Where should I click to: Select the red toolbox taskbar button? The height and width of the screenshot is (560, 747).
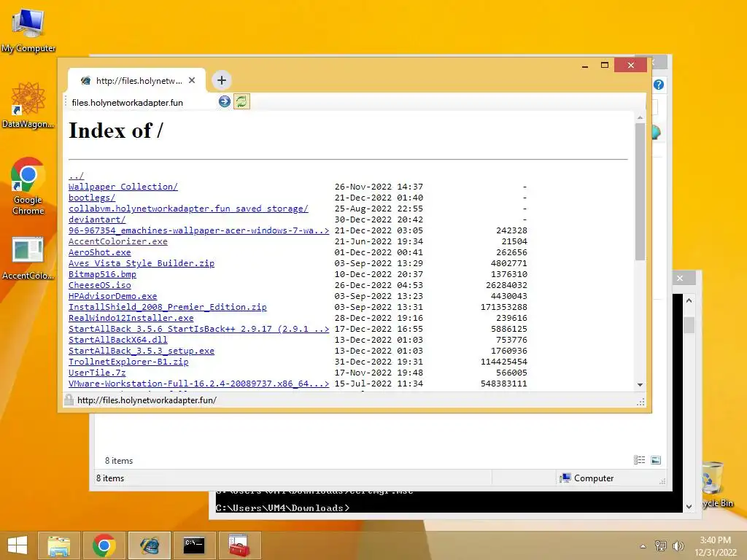(x=239, y=545)
